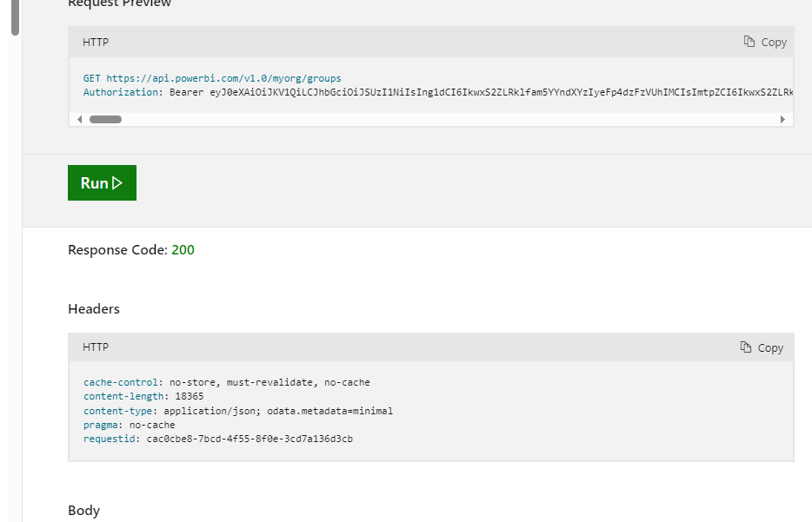This screenshot has height=522, width=812.
Task: Click the horizontal scrollbar thumb in Request Preview
Action: click(x=106, y=120)
